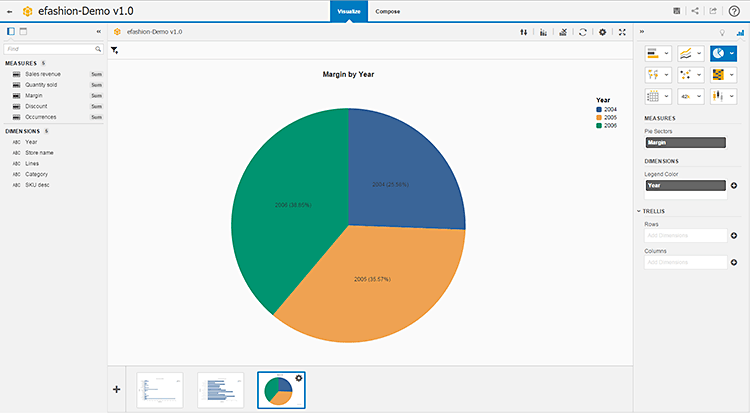Expand the line chart type dropdown
750x413 pixels.
[x=699, y=53]
